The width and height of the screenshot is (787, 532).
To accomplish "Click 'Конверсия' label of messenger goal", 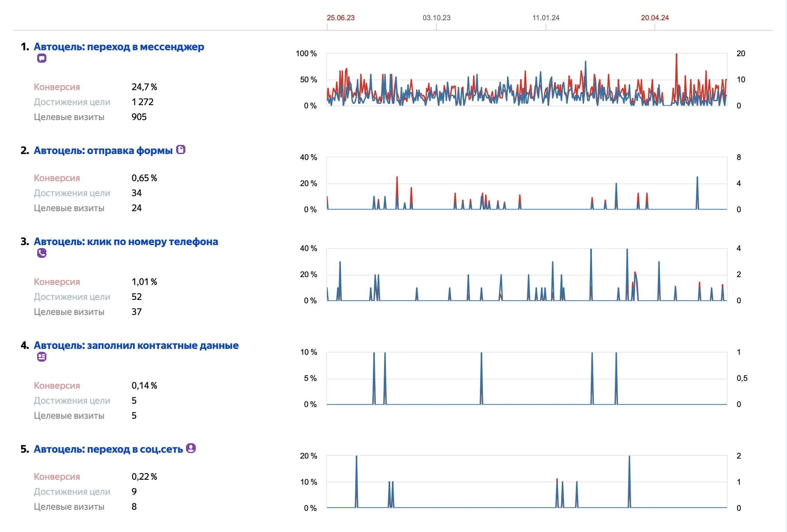I will pyautogui.click(x=57, y=87).
